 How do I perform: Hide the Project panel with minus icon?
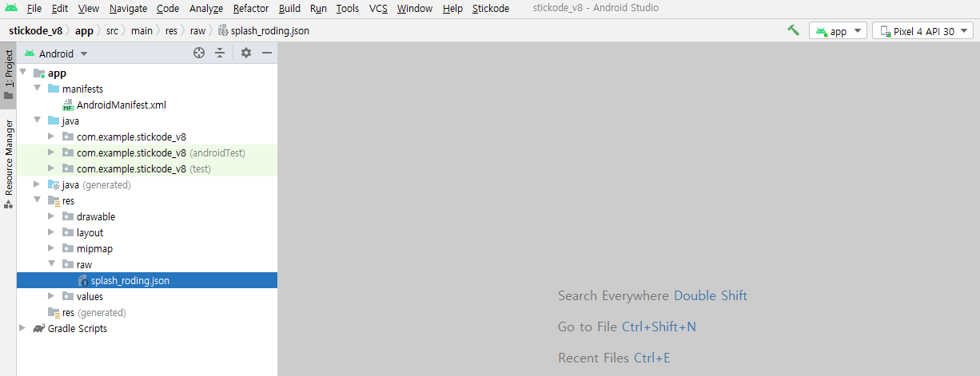click(267, 53)
